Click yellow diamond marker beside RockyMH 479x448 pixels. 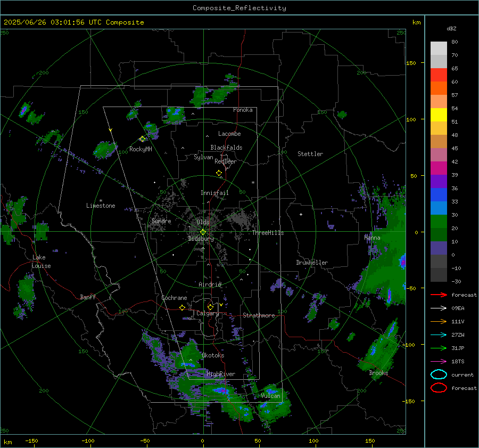[142, 139]
